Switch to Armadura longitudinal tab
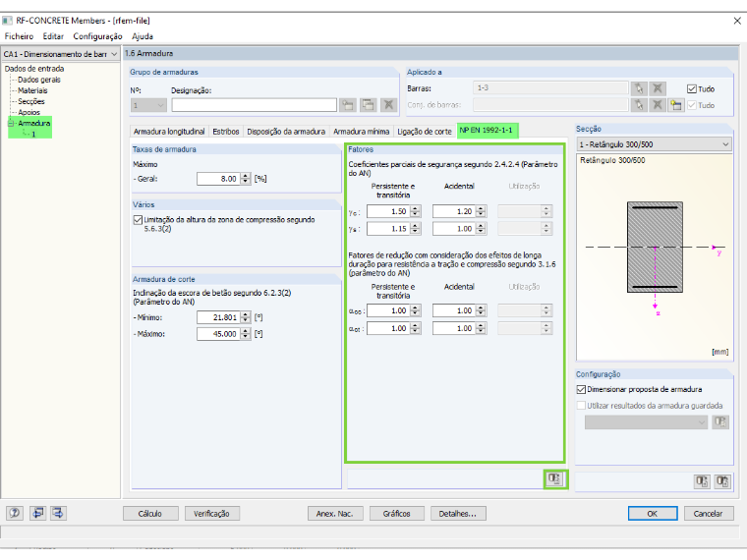 [169, 132]
